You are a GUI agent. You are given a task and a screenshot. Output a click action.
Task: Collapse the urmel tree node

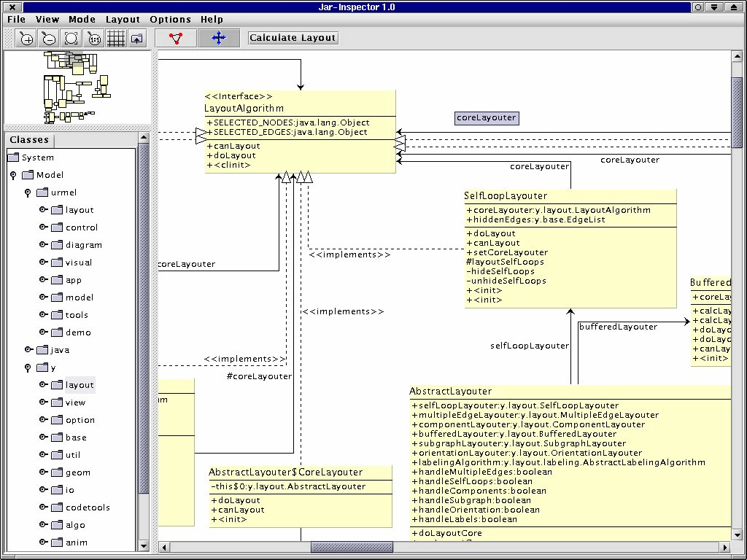[28, 192]
